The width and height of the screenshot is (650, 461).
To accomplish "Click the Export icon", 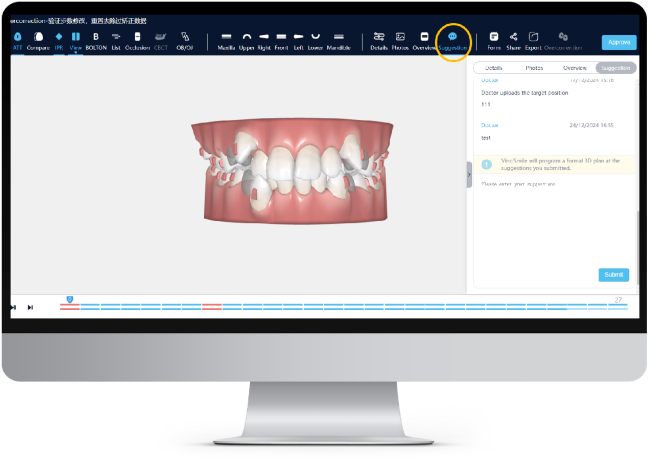I will pos(533,39).
